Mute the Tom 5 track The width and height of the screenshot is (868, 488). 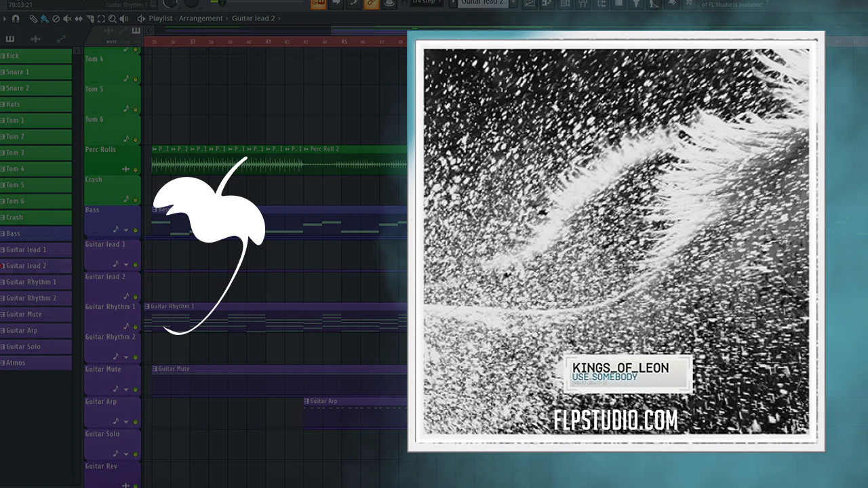(135, 109)
